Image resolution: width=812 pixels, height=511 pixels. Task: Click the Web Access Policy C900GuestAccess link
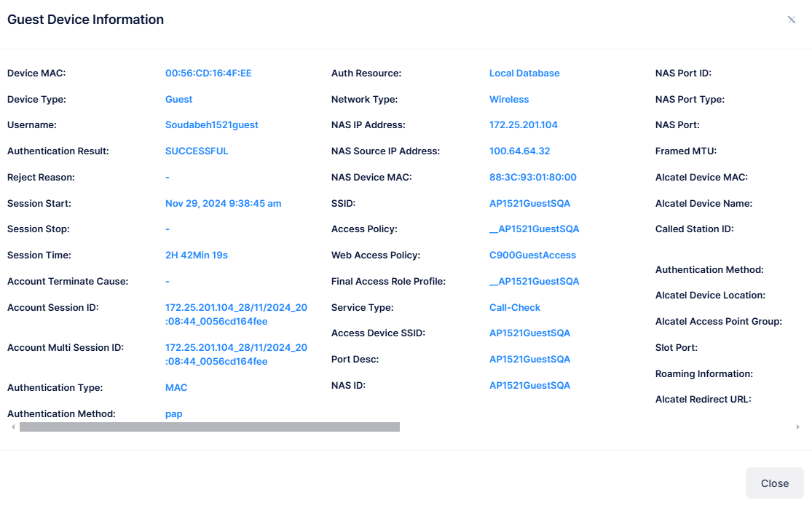tap(533, 255)
